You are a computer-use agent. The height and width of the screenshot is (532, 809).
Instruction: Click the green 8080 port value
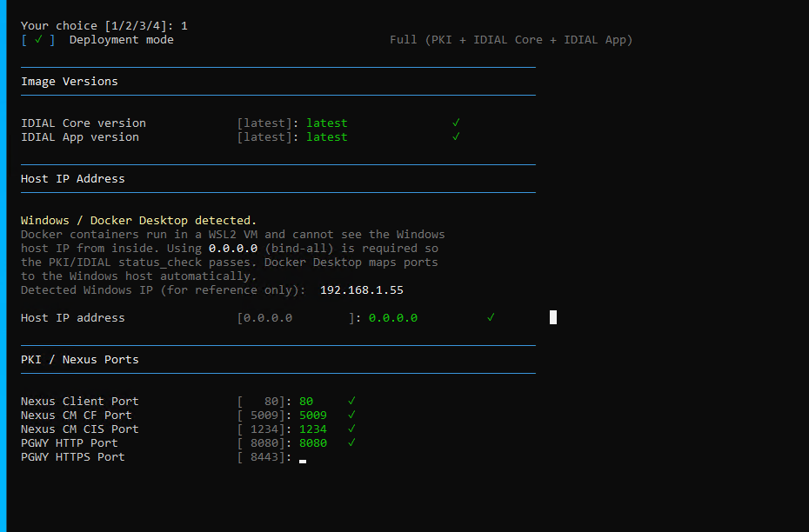click(313, 443)
